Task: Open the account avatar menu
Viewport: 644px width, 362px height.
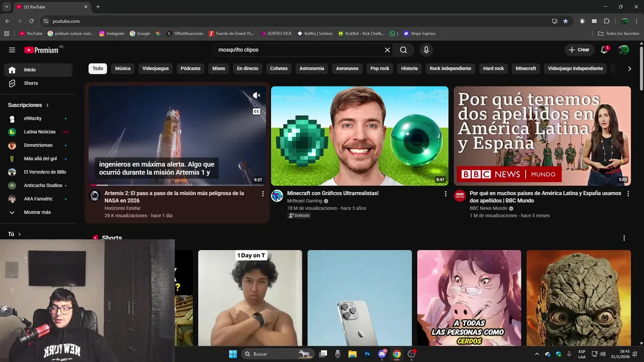Action: (x=623, y=50)
